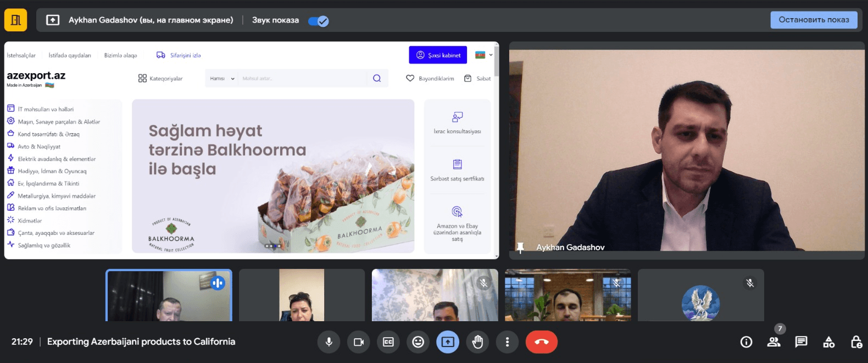
Task: Click the Məhsul axtar search field
Action: point(302,79)
